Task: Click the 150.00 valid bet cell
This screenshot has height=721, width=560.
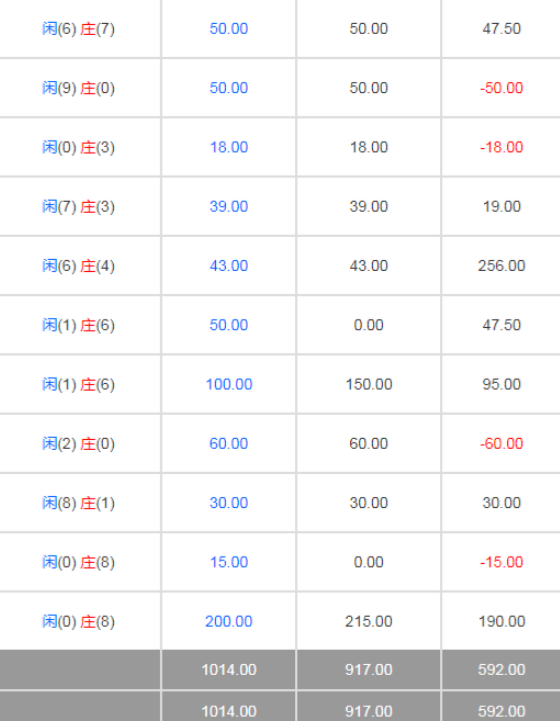Action: coord(369,384)
